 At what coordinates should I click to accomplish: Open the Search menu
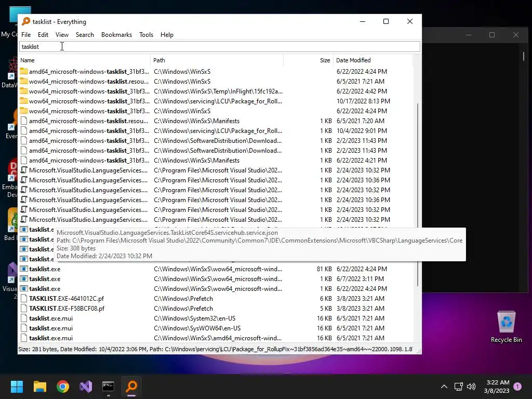click(85, 35)
